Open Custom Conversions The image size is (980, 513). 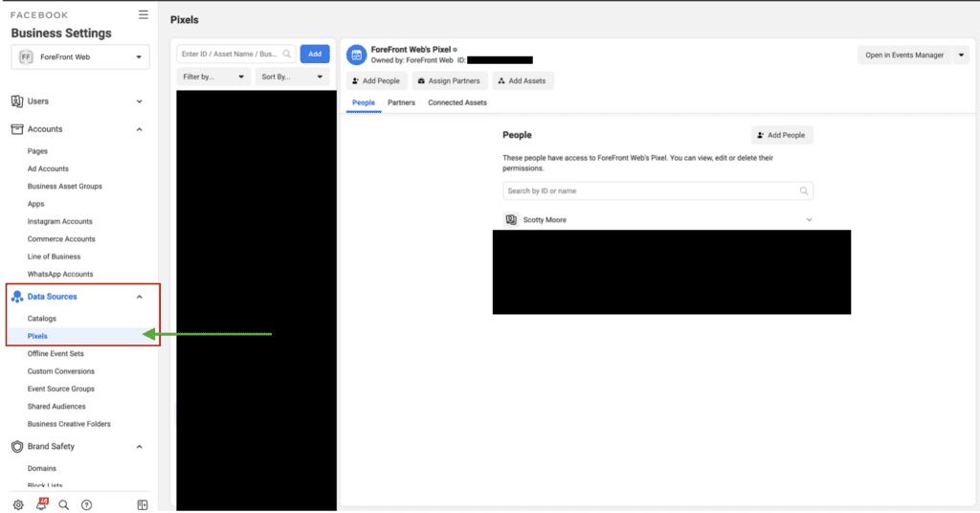coord(60,371)
